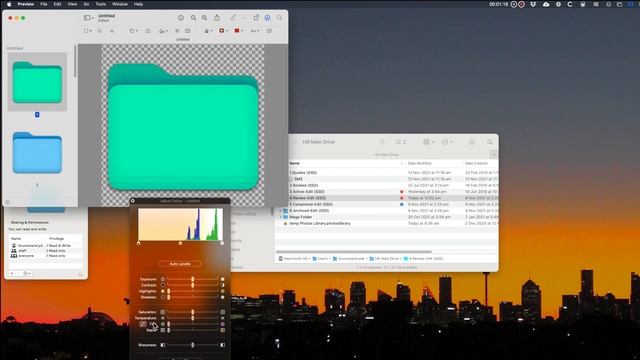Select the Sketch tool in Markup toolbar

pyautogui.click(x=112, y=31)
